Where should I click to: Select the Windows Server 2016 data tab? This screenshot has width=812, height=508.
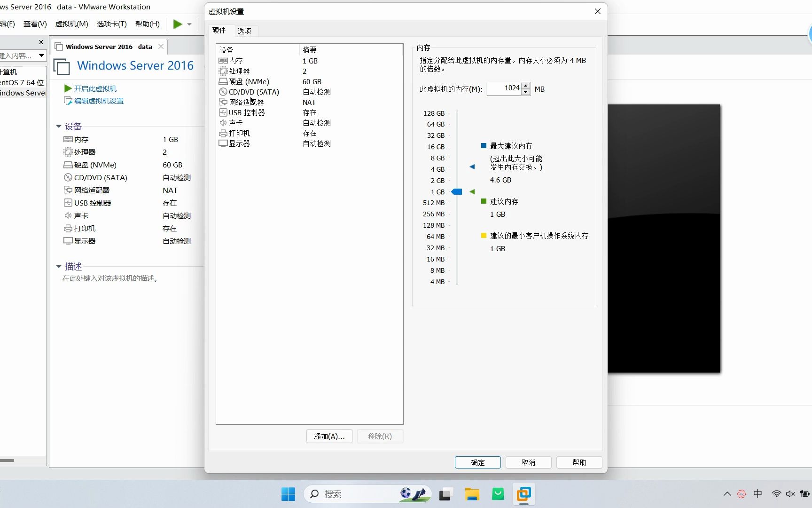pyautogui.click(x=109, y=47)
